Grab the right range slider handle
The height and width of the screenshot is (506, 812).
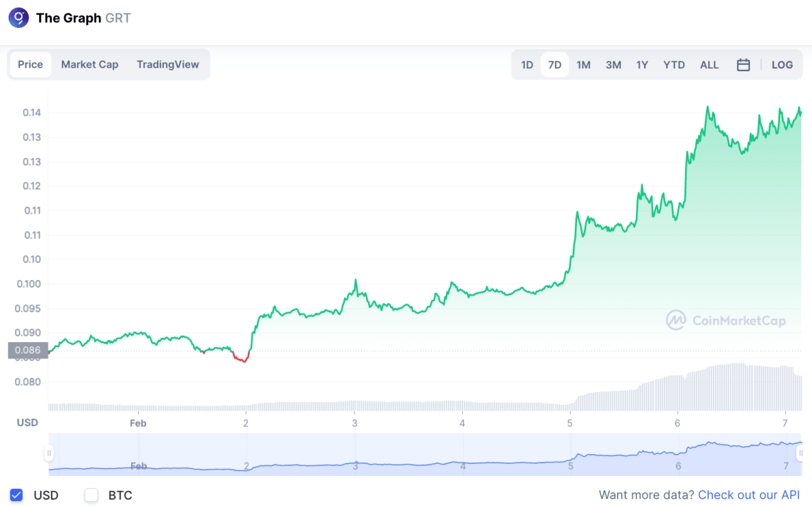click(801, 453)
